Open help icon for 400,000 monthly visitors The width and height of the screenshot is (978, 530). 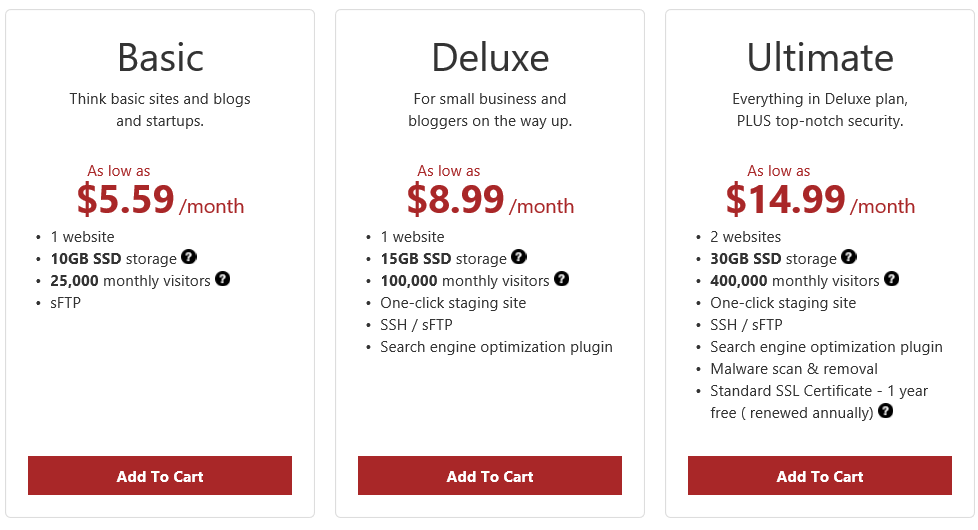coord(892,279)
